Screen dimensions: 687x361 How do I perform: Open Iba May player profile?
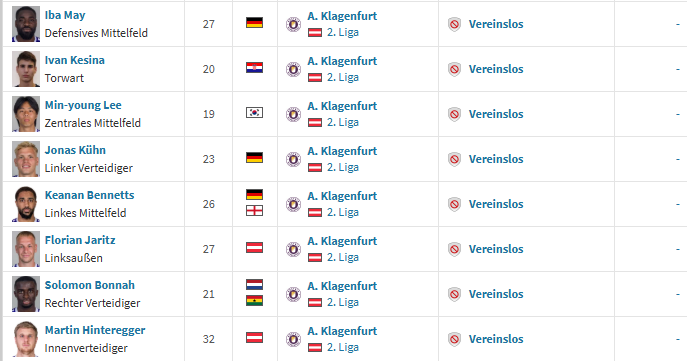pyautogui.click(x=65, y=15)
